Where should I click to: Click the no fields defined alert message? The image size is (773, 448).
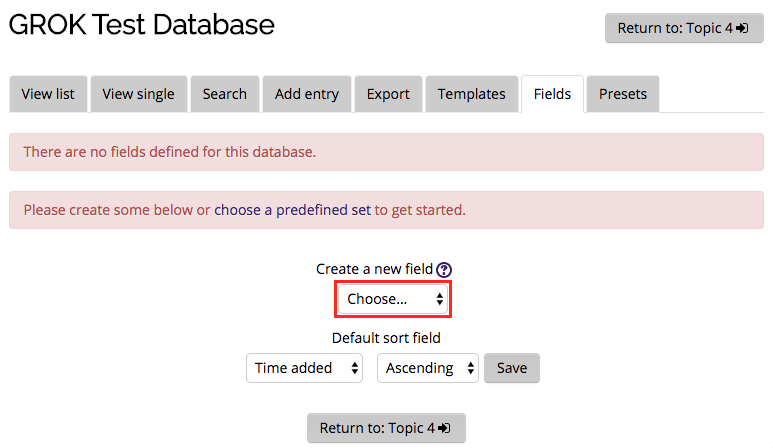tap(386, 152)
